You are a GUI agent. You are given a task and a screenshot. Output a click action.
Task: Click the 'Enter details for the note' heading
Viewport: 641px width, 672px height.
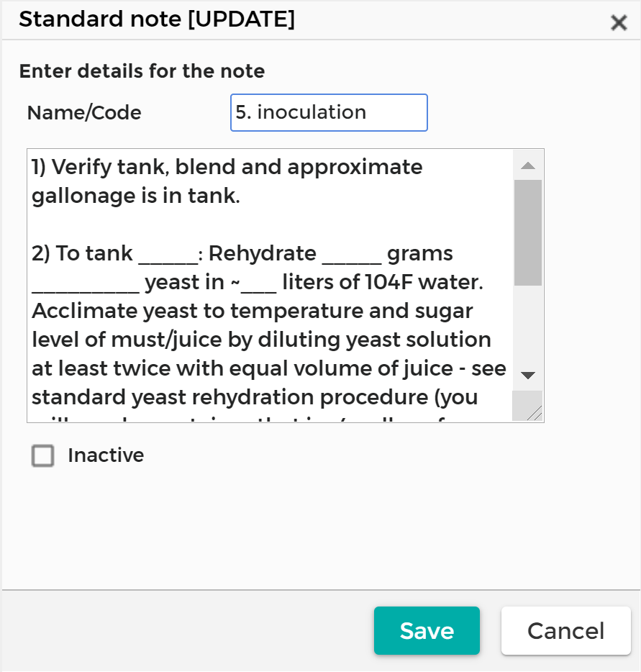142,71
